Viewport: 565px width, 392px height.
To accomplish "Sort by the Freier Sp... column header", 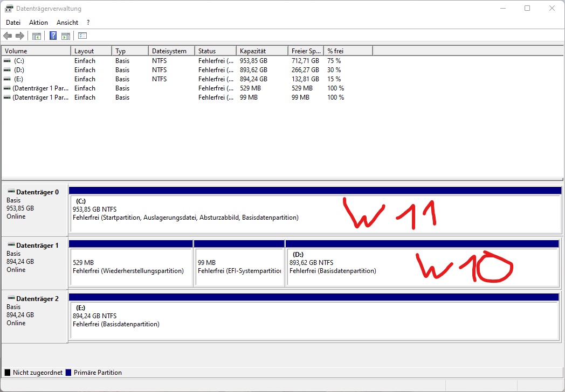I will tap(306, 51).
